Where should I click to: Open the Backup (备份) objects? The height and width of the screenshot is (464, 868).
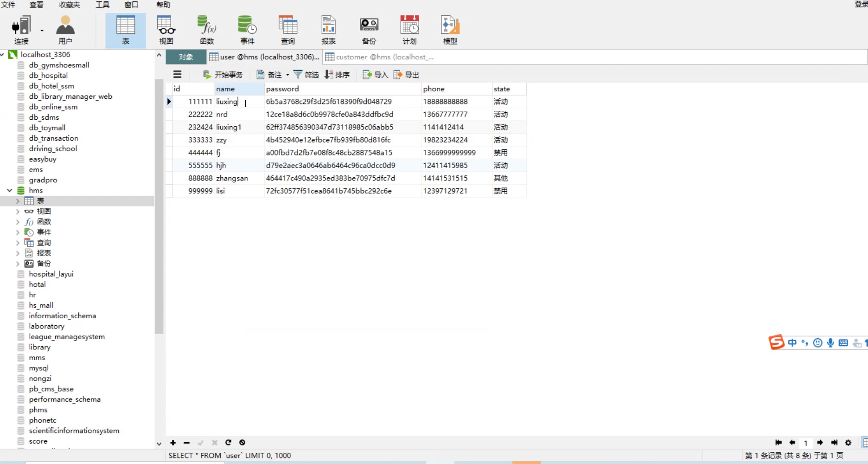[369, 30]
